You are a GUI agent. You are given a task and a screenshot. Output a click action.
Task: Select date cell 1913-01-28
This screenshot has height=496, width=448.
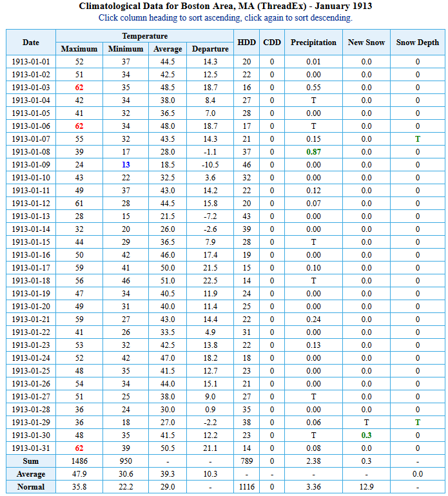[x=31, y=410]
